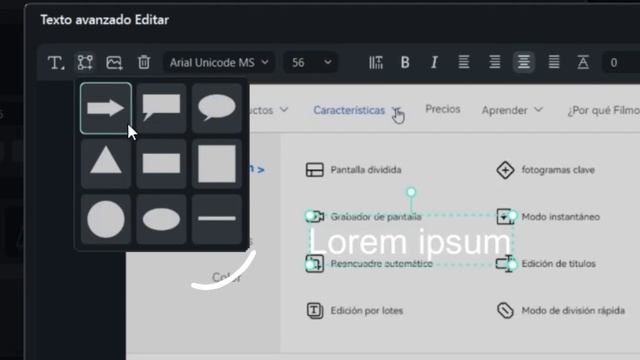Choose the circle shape
The width and height of the screenshot is (640, 360).
(x=106, y=219)
